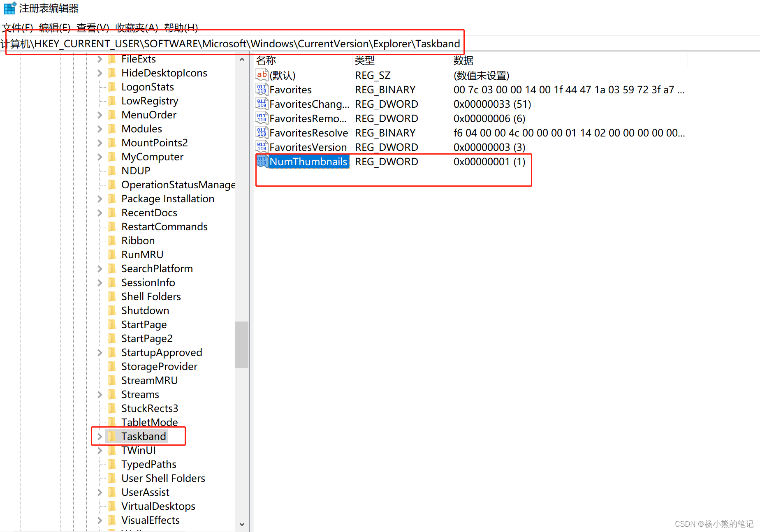Click the FavoritesVersion REG_DWORD type cell
The width and height of the screenshot is (760, 532).
tap(387, 147)
